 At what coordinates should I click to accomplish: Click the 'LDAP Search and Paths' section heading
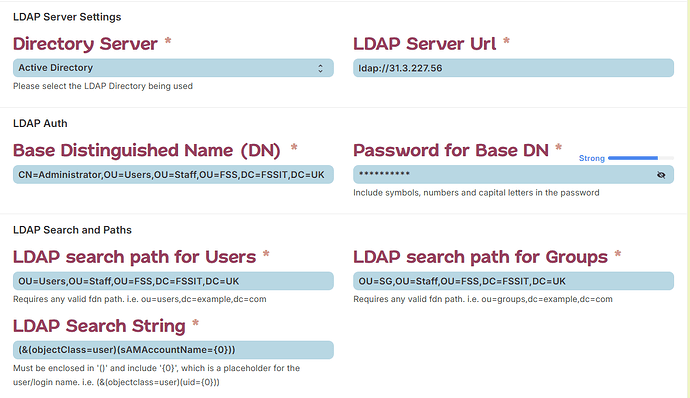click(72, 230)
